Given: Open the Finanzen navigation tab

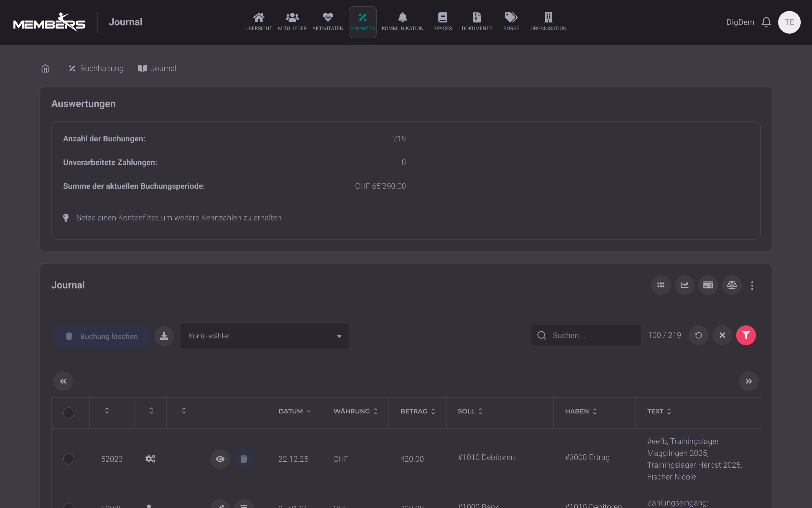Looking at the screenshot, I should point(362,22).
